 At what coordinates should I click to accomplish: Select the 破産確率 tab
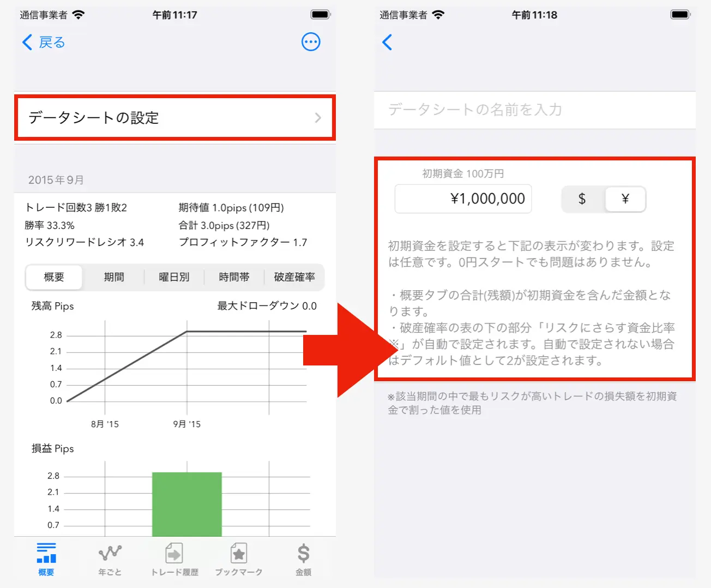point(294,277)
